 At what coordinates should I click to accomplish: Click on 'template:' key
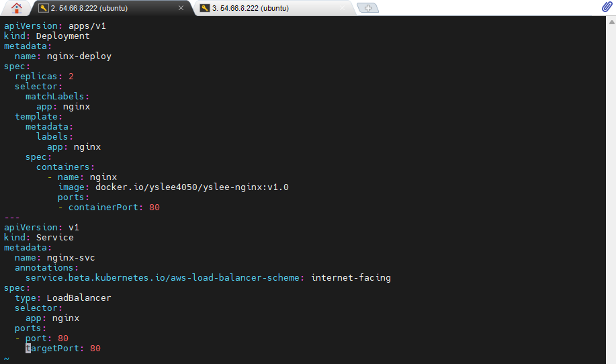pos(38,117)
